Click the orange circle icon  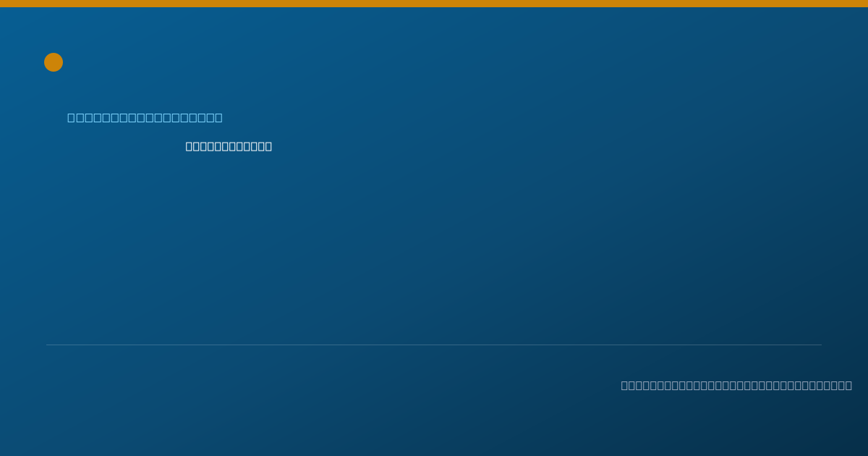pyautogui.click(x=54, y=62)
